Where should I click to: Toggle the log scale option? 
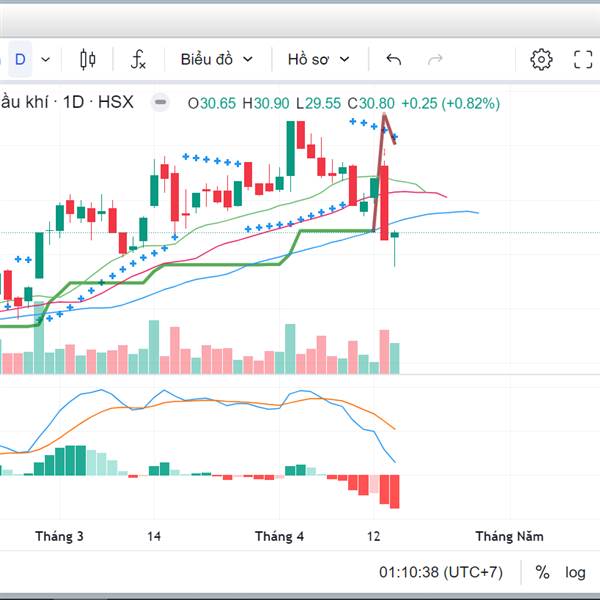pos(575,572)
